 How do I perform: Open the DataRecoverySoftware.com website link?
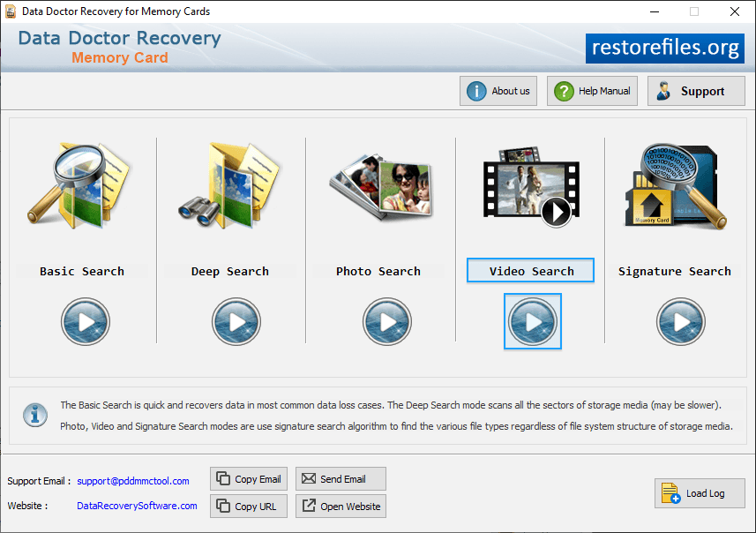137,506
